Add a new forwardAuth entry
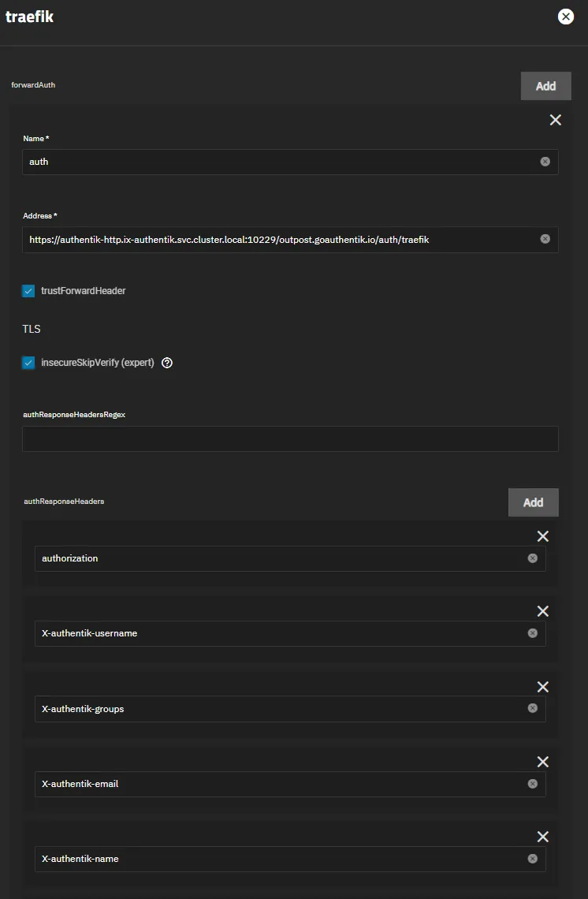Screen dimensions: 588x899 pos(545,86)
